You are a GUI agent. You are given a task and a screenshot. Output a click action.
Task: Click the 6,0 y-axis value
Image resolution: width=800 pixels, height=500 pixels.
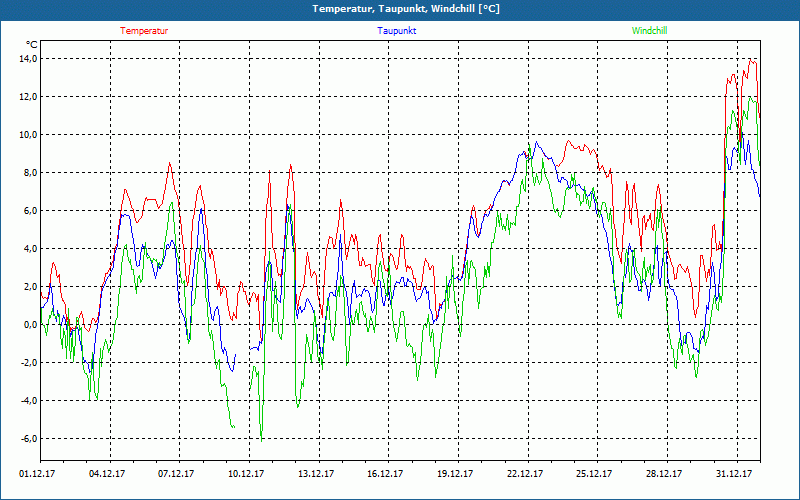[x=31, y=211]
